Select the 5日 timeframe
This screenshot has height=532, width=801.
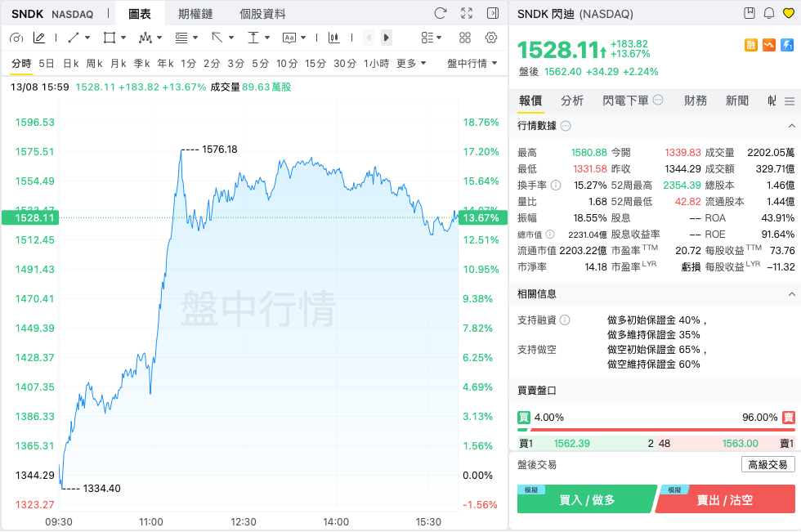[x=47, y=64]
